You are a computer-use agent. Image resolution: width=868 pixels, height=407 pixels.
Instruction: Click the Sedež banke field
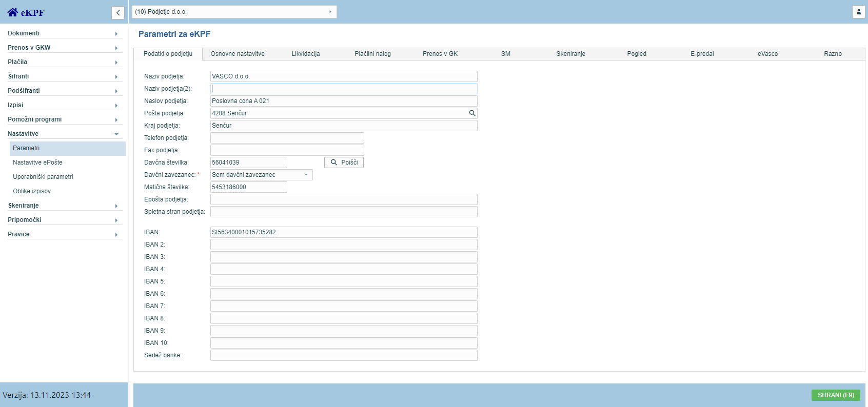coord(344,355)
